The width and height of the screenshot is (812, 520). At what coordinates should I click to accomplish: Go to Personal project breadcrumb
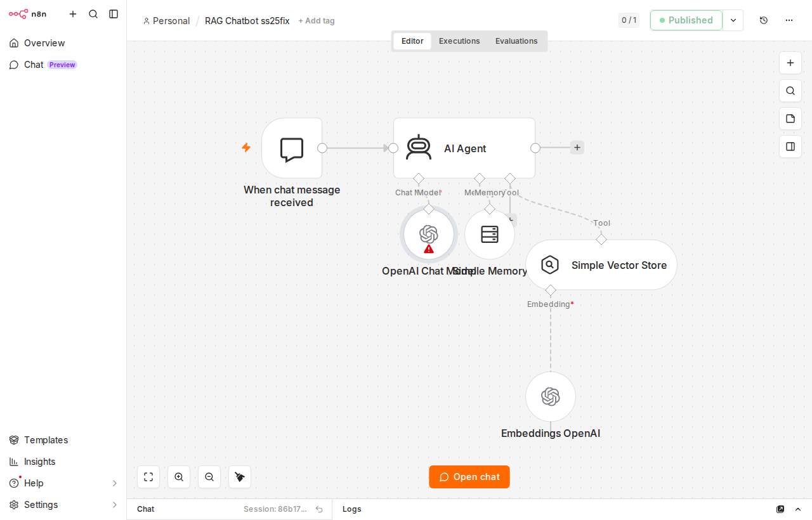(166, 21)
